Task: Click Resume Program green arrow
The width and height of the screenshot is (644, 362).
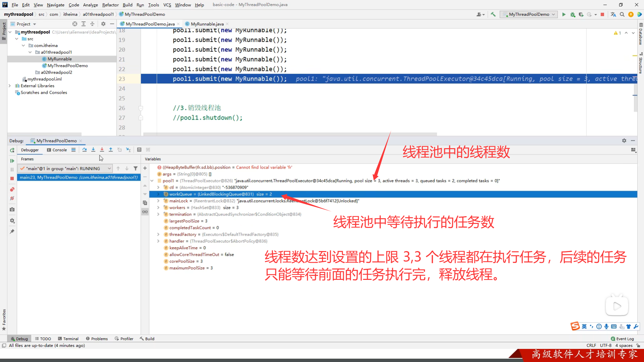Action: (x=12, y=161)
